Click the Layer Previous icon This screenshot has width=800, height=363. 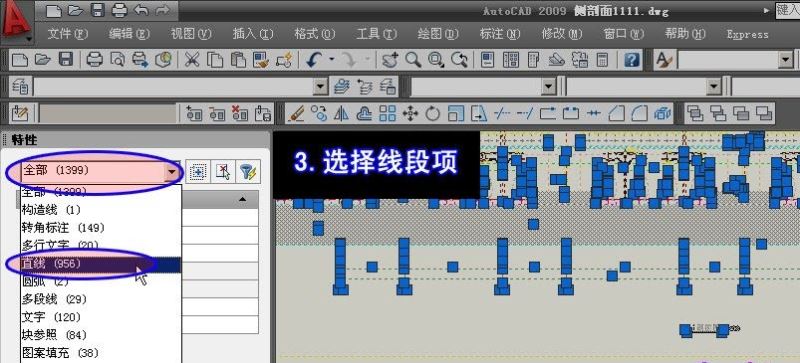365,86
